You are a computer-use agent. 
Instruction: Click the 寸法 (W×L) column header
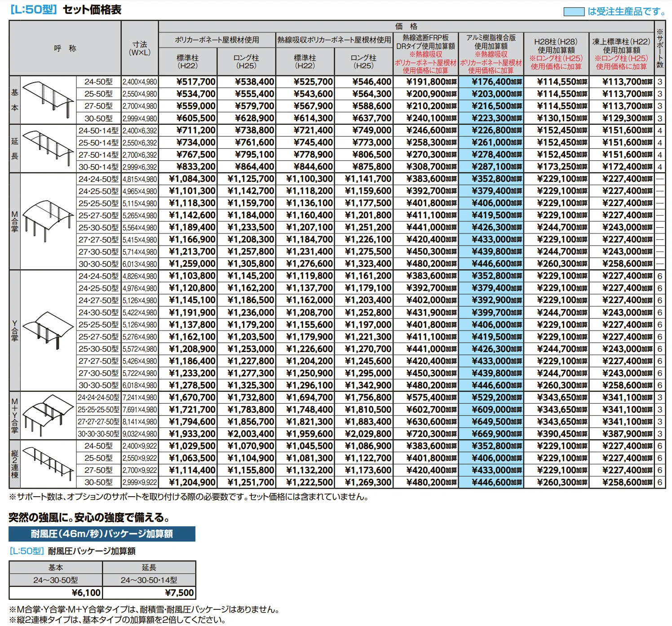coord(140,48)
